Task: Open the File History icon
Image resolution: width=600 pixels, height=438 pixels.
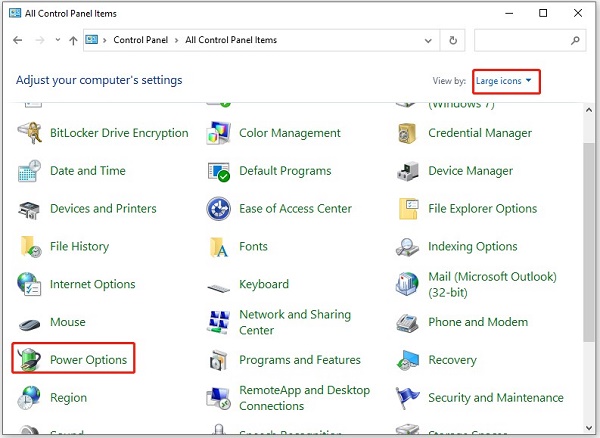Action: pyautogui.click(x=29, y=246)
